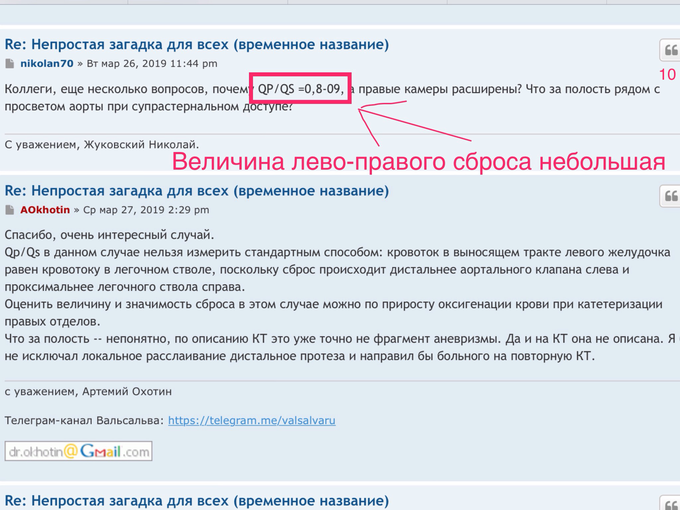Click the dr.okhotin Gmail address image
Screen dimensions: 680x510
tap(78, 451)
